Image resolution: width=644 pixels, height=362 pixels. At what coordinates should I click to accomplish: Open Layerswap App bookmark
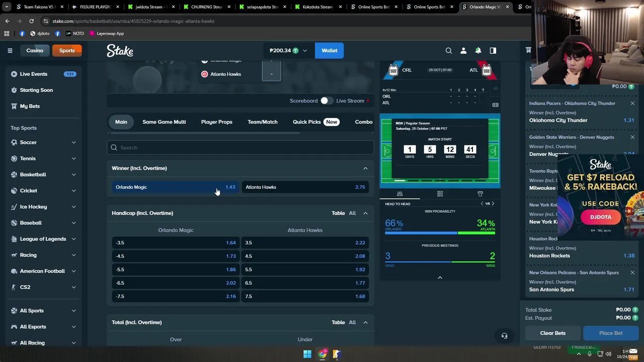pyautogui.click(x=107, y=33)
